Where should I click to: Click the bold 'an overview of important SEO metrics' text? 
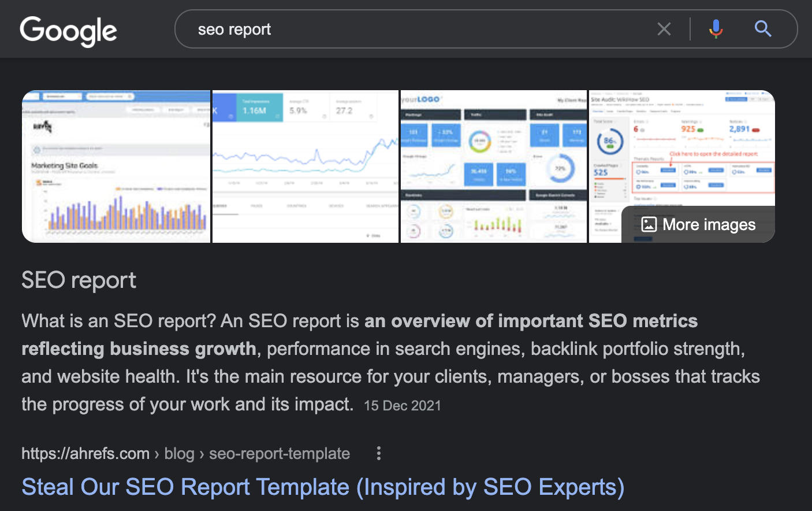531,321
